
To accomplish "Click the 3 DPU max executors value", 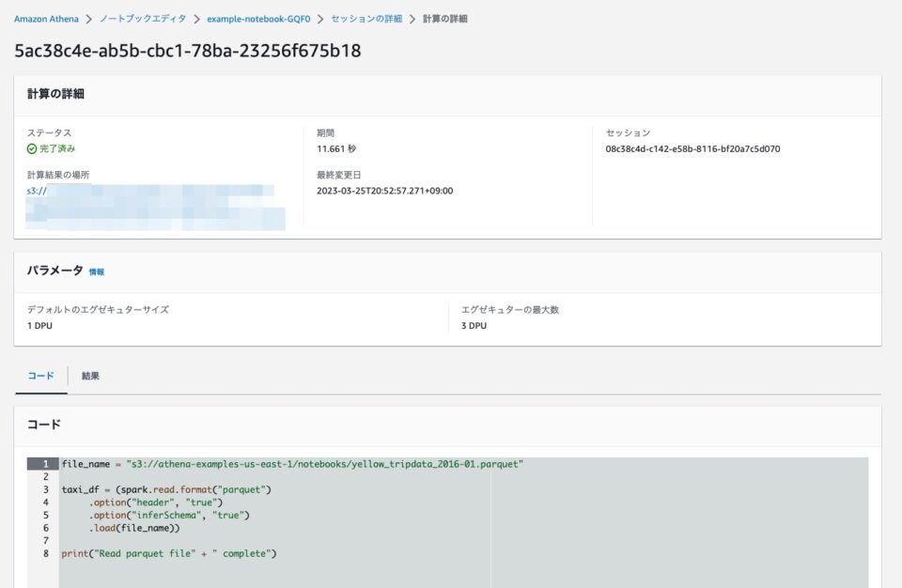I will 474,326.
